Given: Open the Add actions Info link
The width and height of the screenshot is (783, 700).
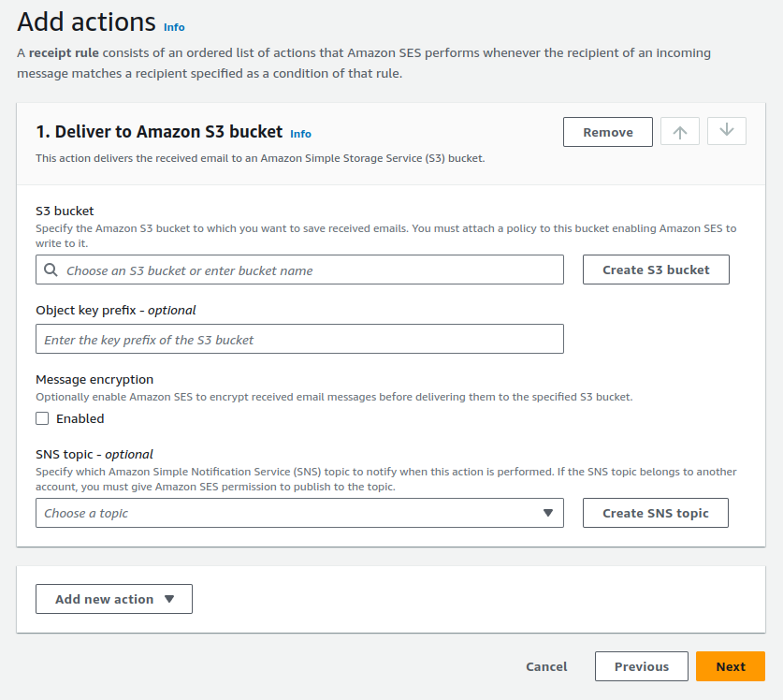Looking at the screenshot, I should coord(173,27).
